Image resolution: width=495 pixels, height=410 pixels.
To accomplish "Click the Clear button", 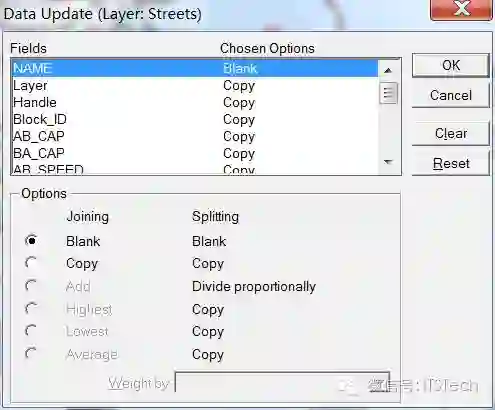I will click(x=451, y=133).
